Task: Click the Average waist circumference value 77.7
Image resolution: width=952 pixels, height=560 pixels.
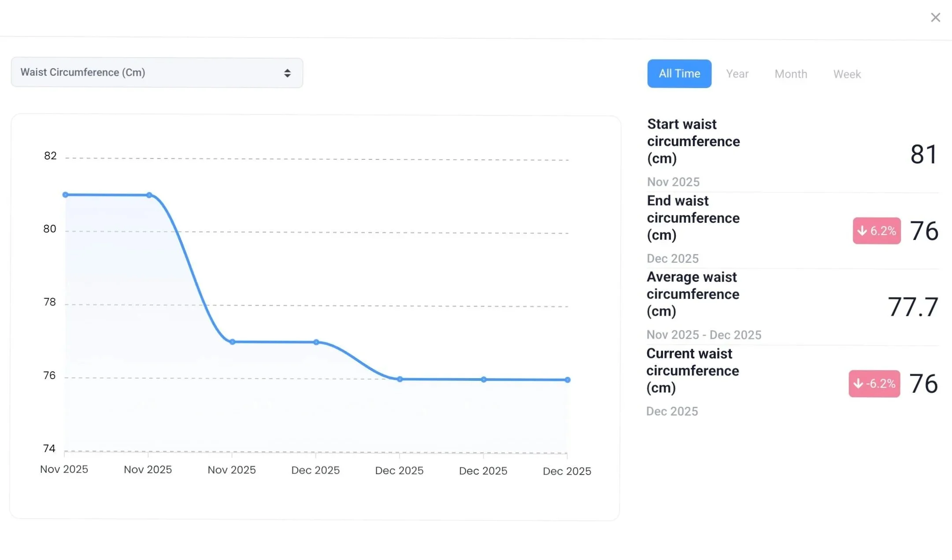Action: (x=912, y=307)
